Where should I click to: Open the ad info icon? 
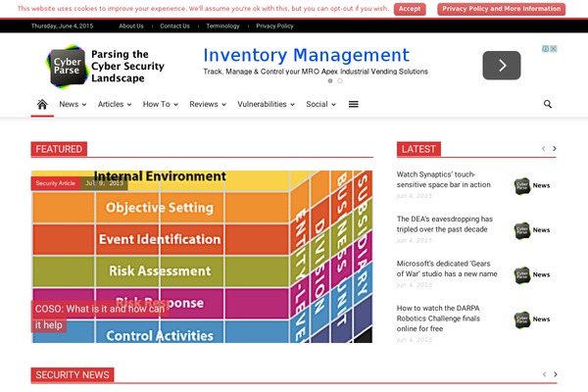546,49
